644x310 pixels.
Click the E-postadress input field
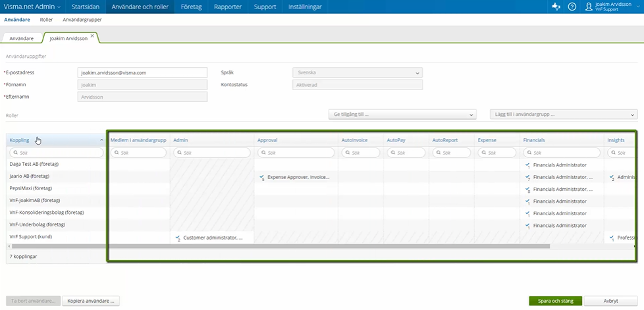point(142,72)
